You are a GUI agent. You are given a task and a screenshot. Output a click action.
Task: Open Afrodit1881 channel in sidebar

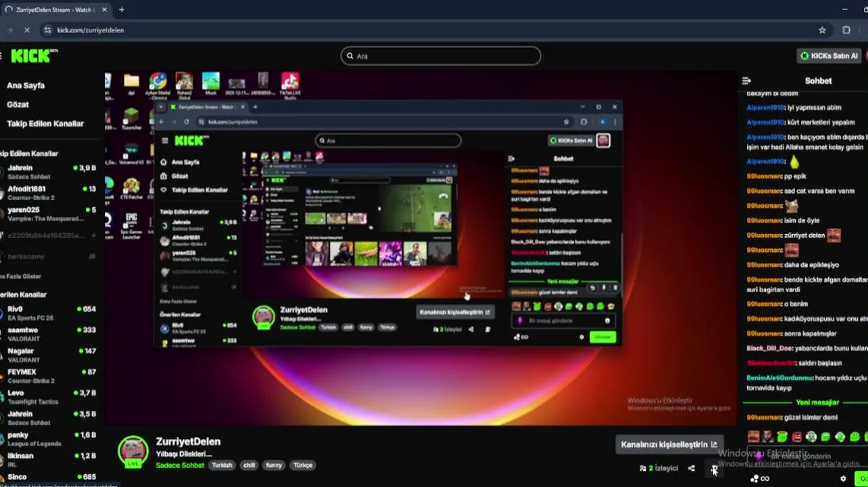(x=49, y=193)
